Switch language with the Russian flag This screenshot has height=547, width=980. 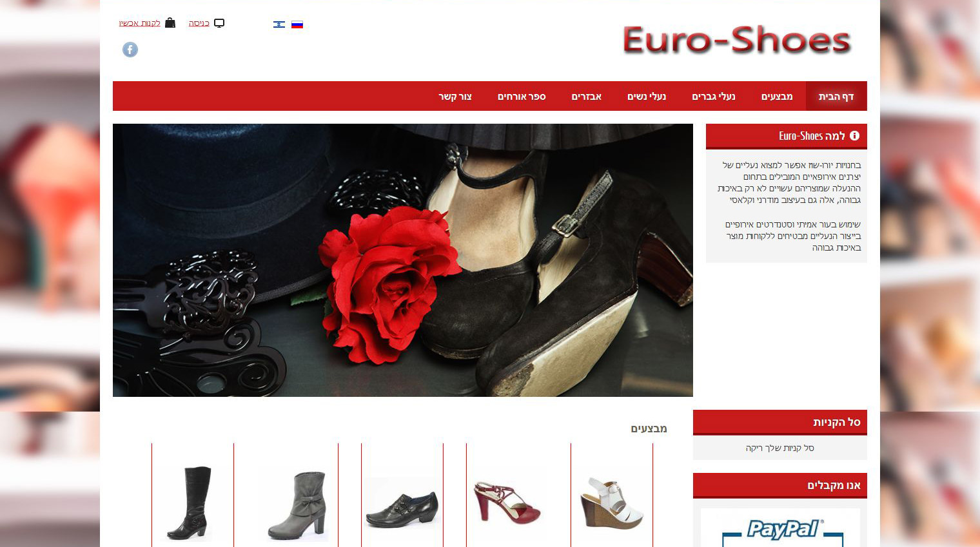point(297,24)
